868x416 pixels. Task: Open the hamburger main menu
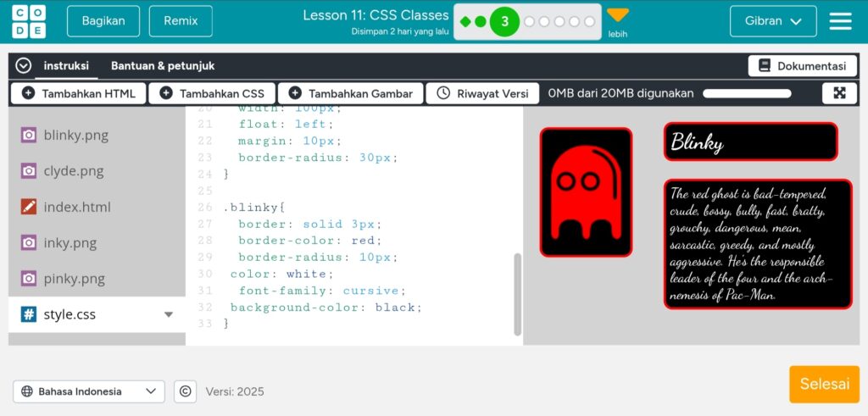pos(840,21)
